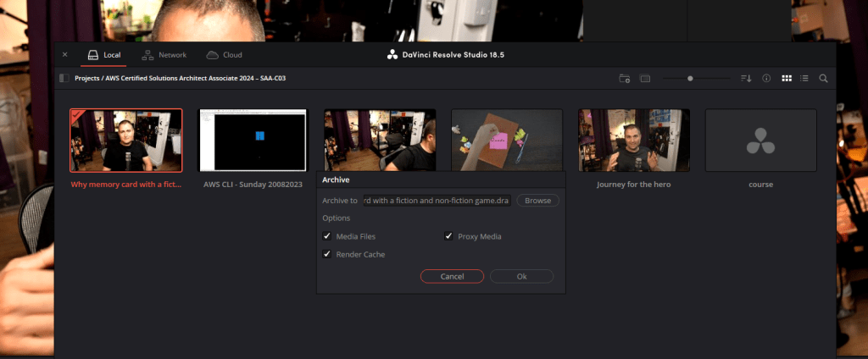Viewport: 868px width, 359px height.
Task: Uncheck the Proxy Media checkbox
Action: [x=449, y=236]
